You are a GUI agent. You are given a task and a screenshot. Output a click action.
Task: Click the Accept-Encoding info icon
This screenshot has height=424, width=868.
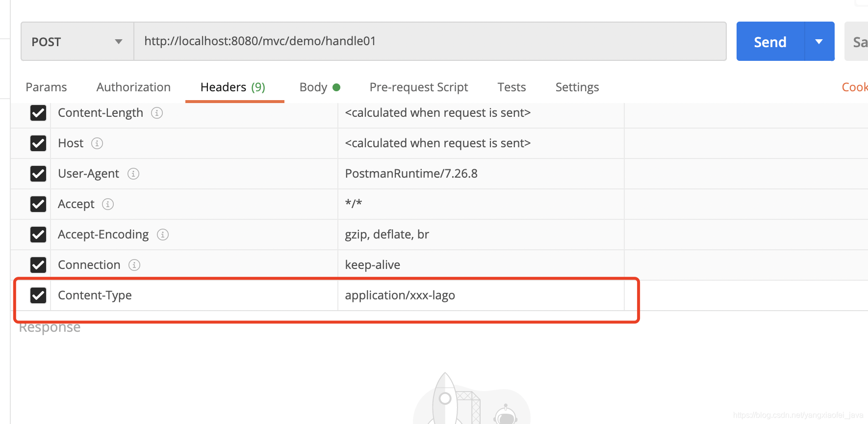(x=163, y=235)
